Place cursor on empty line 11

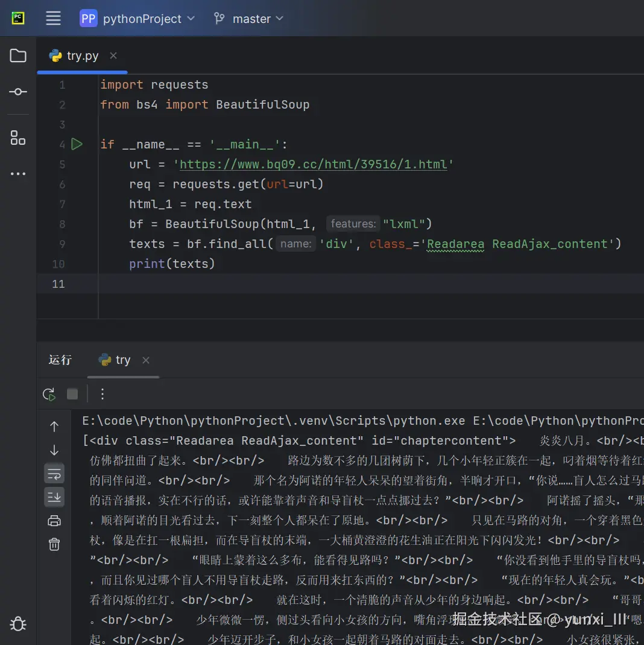[x=340, y=284]
